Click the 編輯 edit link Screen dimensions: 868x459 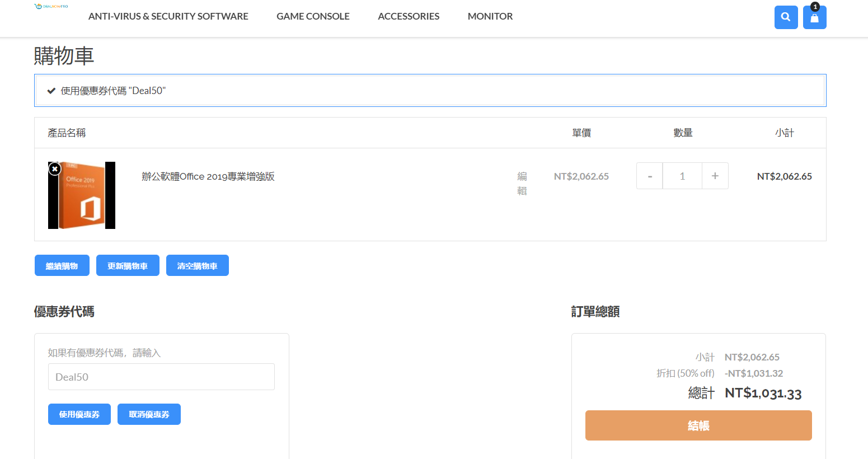point(522,184)
